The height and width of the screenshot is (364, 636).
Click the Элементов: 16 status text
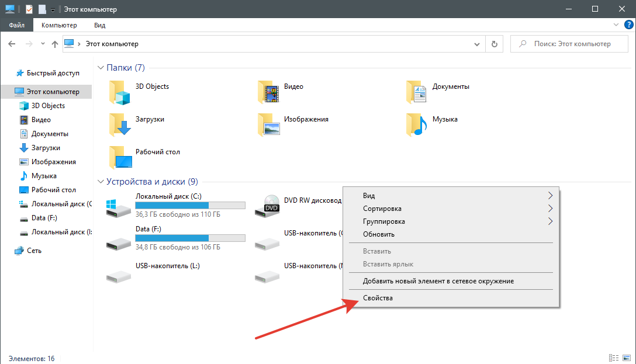point(32,359)
